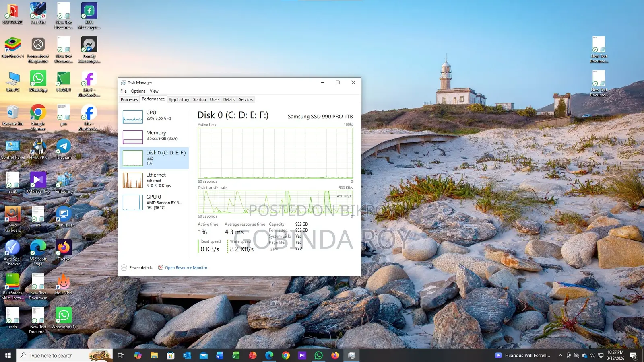Switch to the Details tab
644x362 pixels.
[x=229, y=99]
